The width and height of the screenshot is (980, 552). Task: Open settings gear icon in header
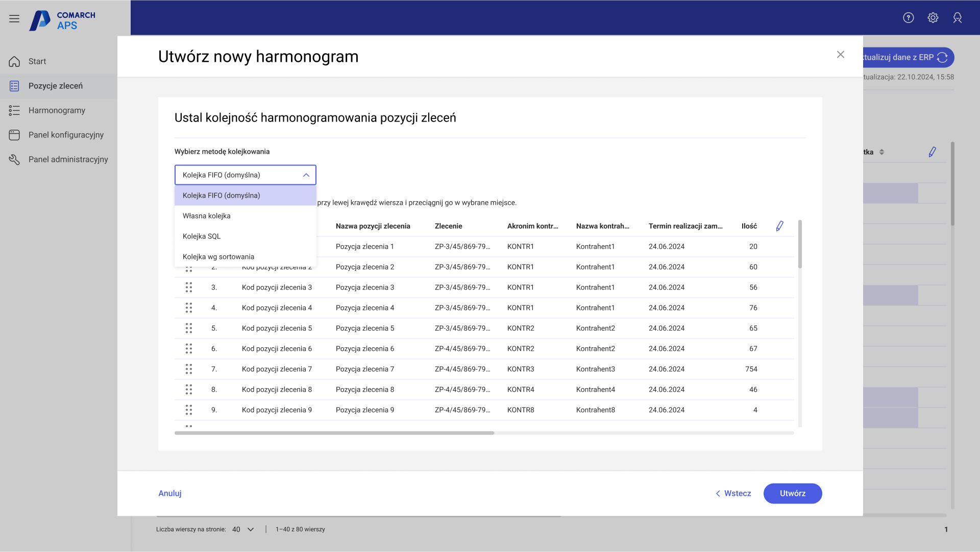click(933, 18)
